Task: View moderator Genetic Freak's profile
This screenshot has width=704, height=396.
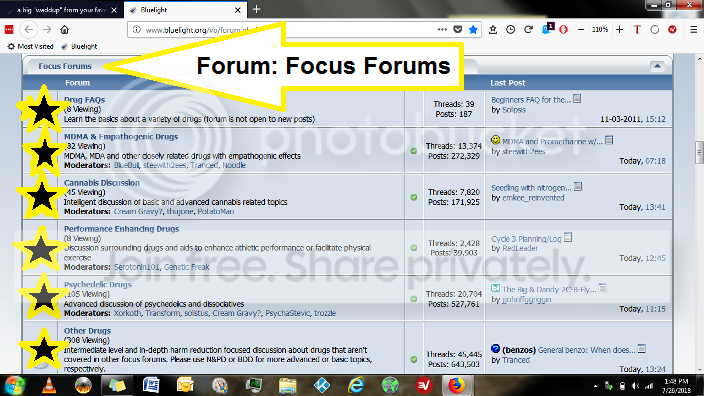Action: 186,267
